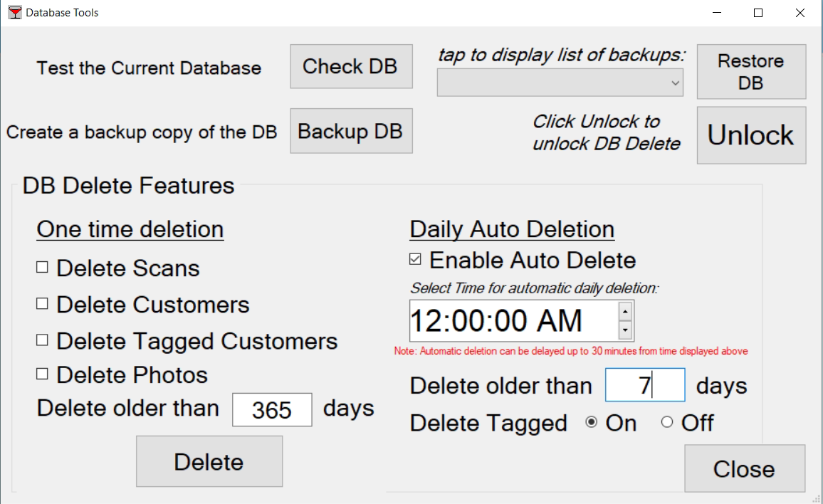Click the time spinner down arrow
823x504 pixels.
[626, 331]
